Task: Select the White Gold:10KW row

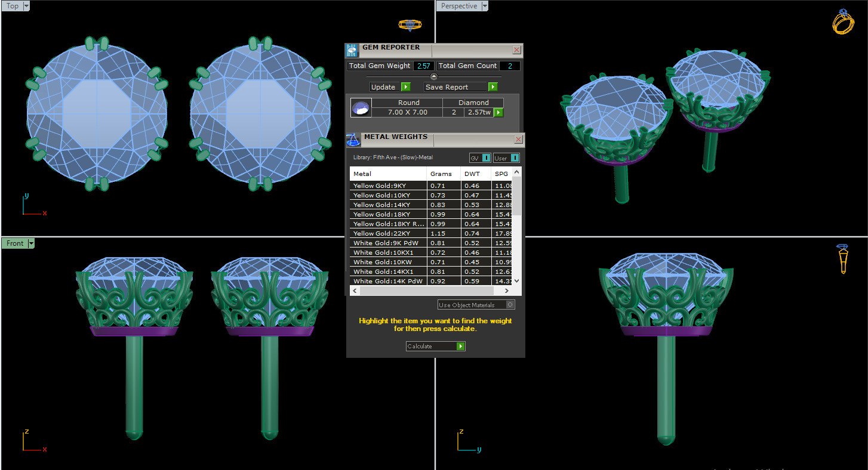Action: point(431,262)
